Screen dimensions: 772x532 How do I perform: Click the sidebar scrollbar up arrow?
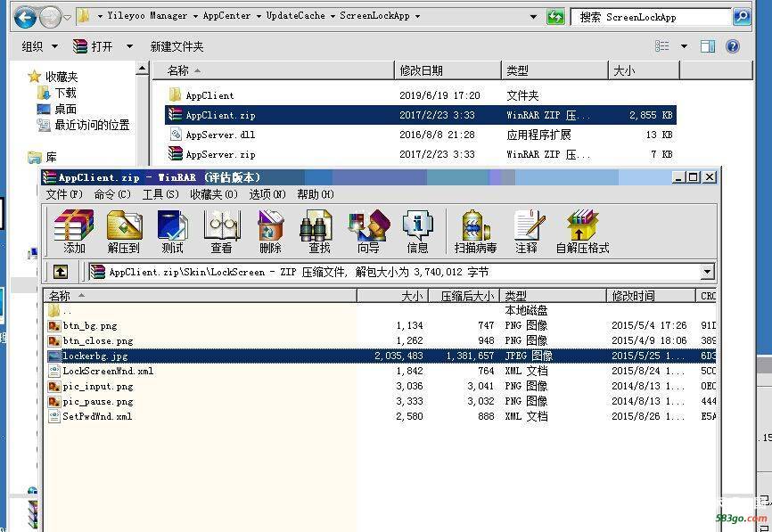click(142, 69)
